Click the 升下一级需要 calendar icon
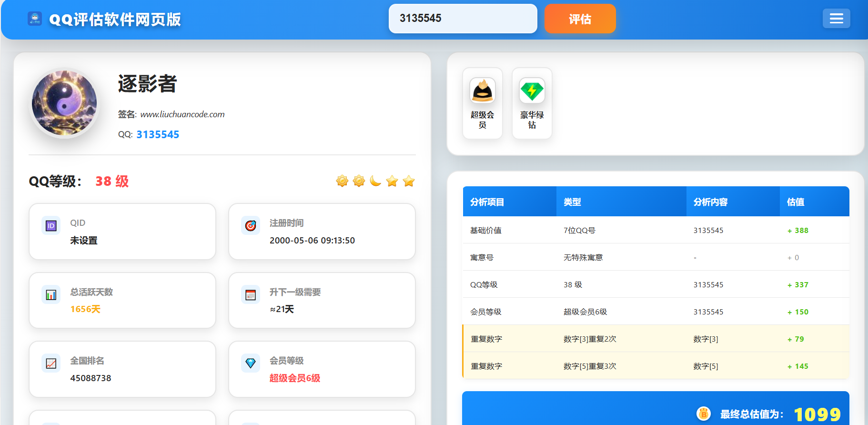Image resolution: width=868 pixels, height=425 pixels. click(251, 295)
